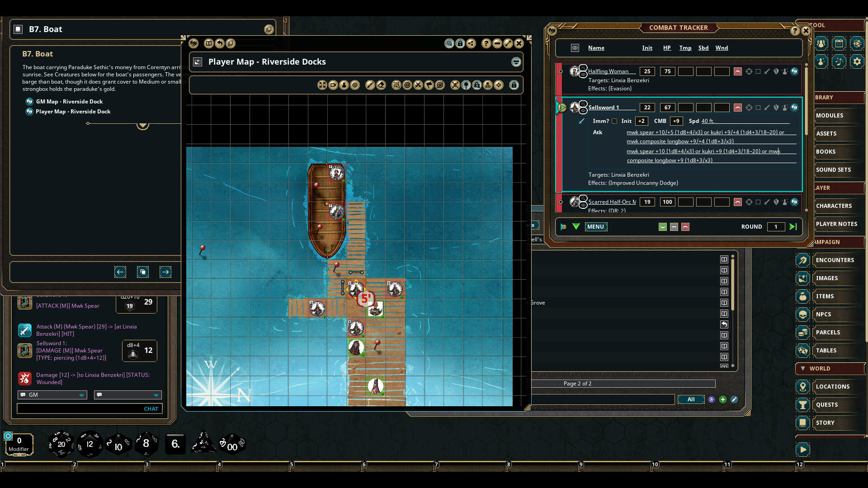Click the 40 ft. speed link for Sellsword 1
Screen dimensions: 868x488
[708, 121]
